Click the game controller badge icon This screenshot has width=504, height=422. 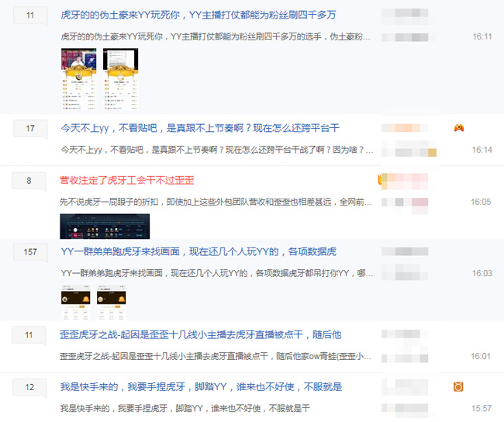(x=459, y=128)
